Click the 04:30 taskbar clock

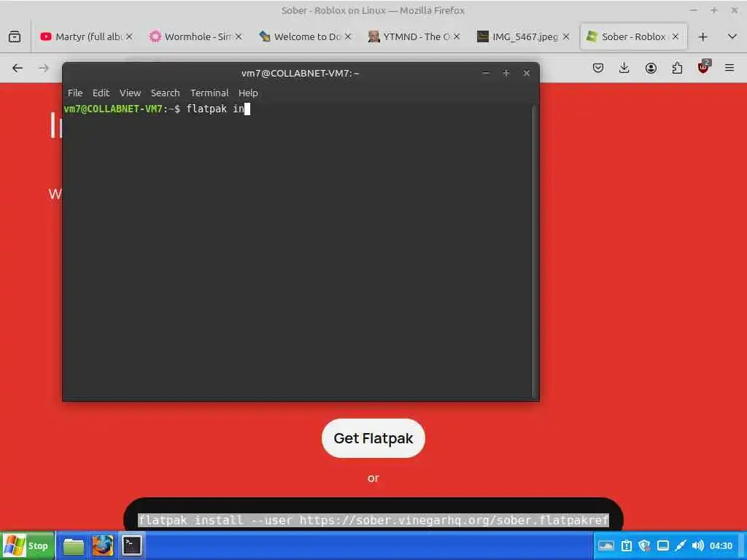pos(721,545)
